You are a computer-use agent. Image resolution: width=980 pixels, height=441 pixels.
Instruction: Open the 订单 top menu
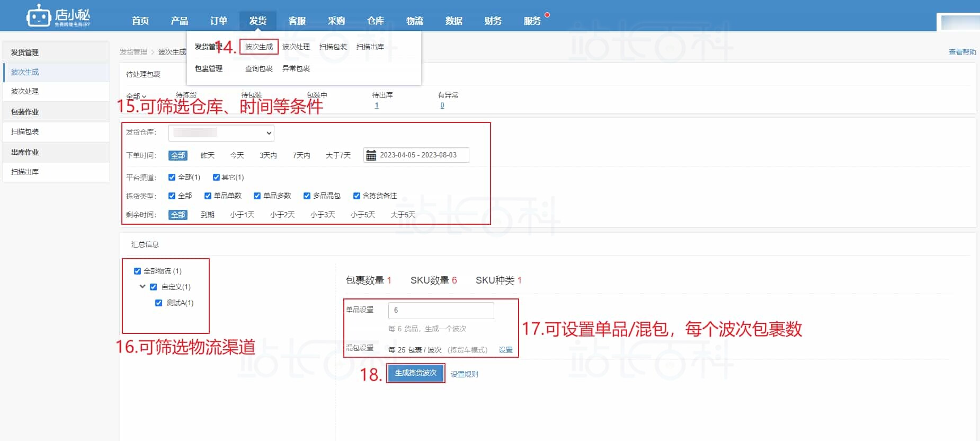(x=218, y=21)
